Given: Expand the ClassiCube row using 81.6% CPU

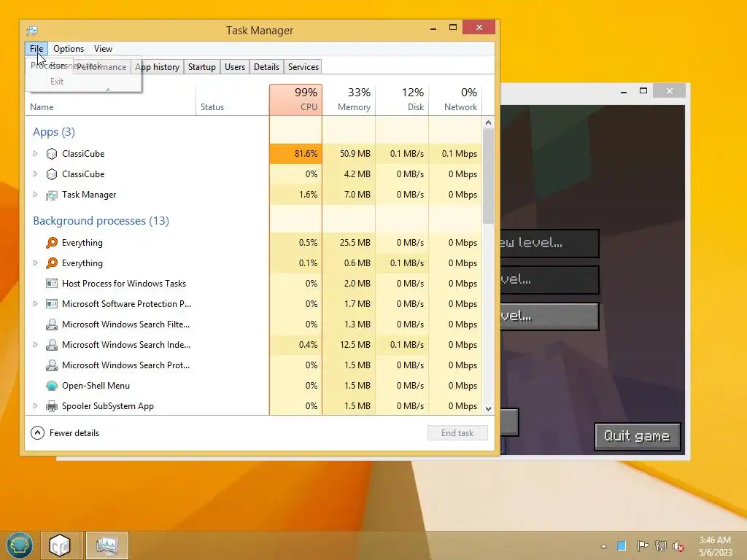Looking at the screenshot, I should (35, 154).
